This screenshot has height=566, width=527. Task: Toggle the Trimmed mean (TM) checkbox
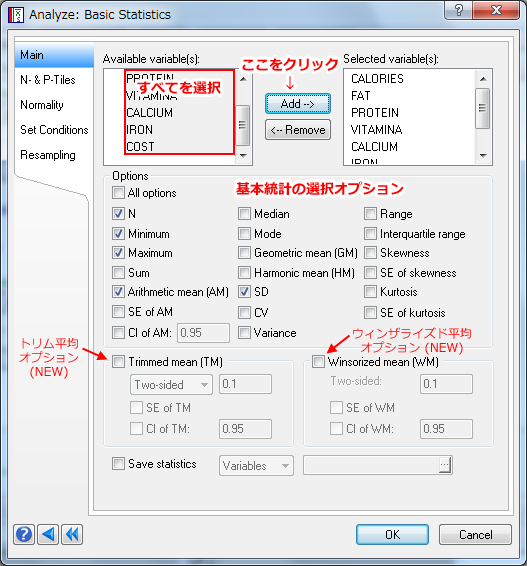point(118,361)
